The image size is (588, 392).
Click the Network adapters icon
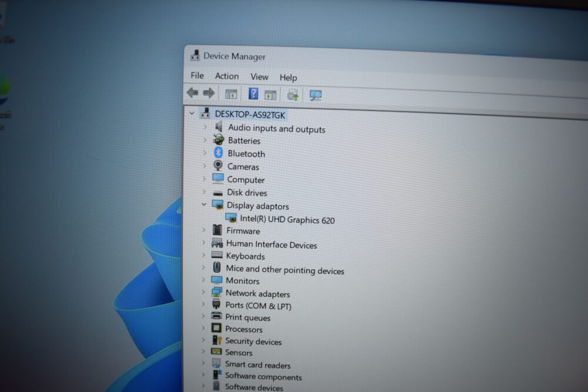pyautogui.click(x=216, y=292)
